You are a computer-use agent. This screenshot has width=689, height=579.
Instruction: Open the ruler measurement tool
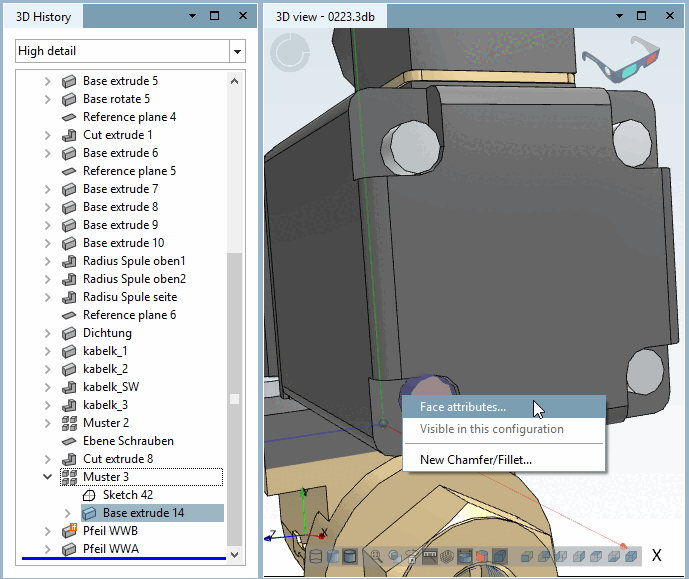[x=430, y=557]
